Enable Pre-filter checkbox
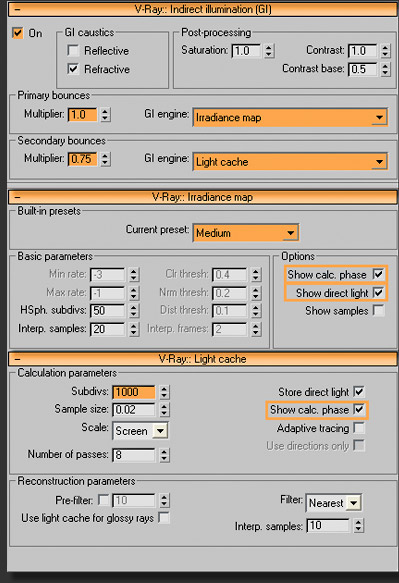The width and height of the screenshot is (399, 583). click(103, 500)
